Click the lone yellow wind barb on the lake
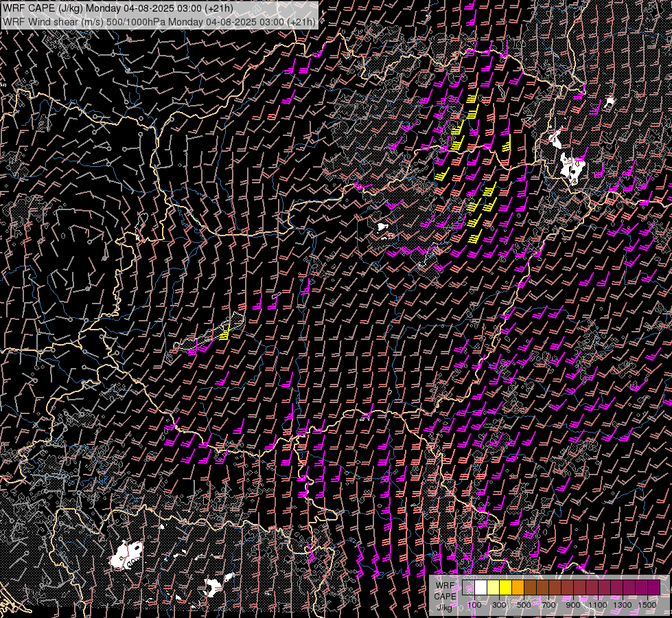 click(x=224, y=333)
